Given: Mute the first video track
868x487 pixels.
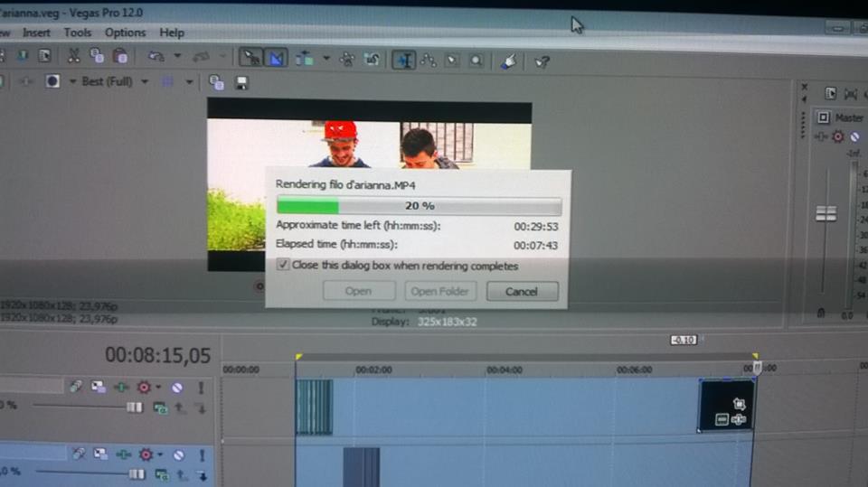Looking at the screenshot, I should tap(177, 387).
